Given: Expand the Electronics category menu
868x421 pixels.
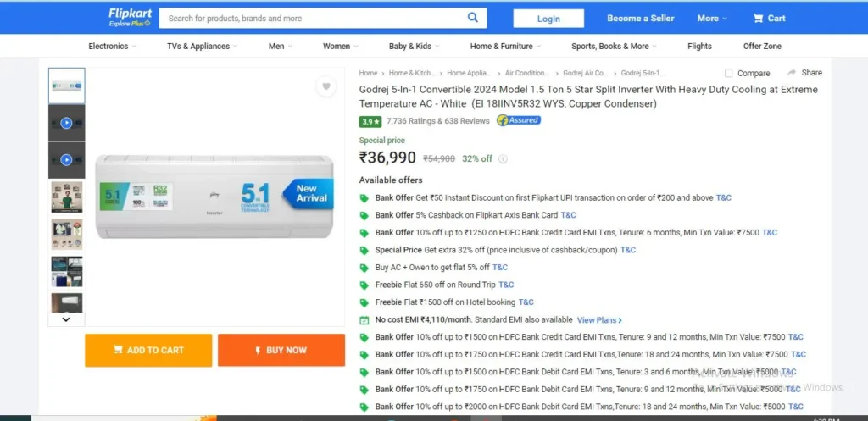Looking at the screenshot, I should tap(113, 47).
